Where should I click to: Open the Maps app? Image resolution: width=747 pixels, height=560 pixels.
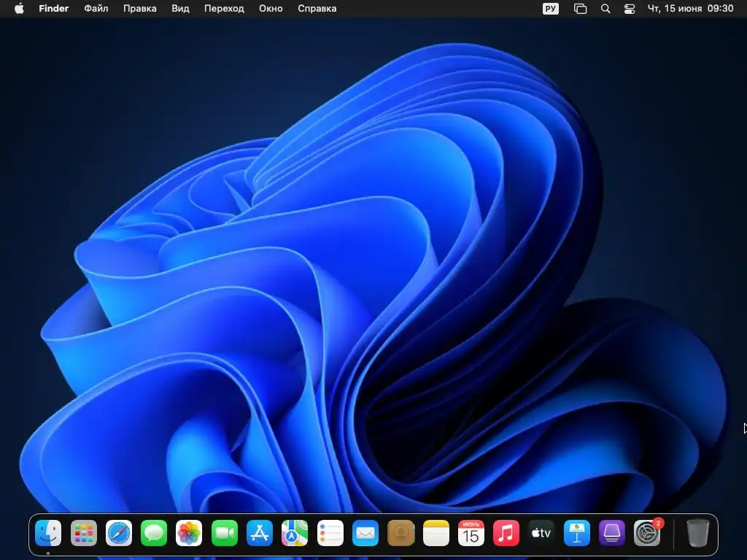[x=295, y=533]
